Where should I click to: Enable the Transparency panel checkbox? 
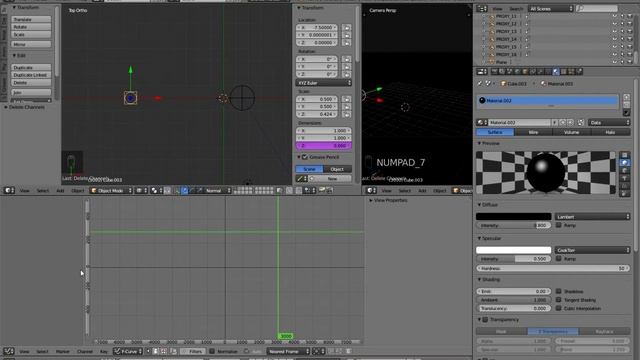(x=485, y=320)
